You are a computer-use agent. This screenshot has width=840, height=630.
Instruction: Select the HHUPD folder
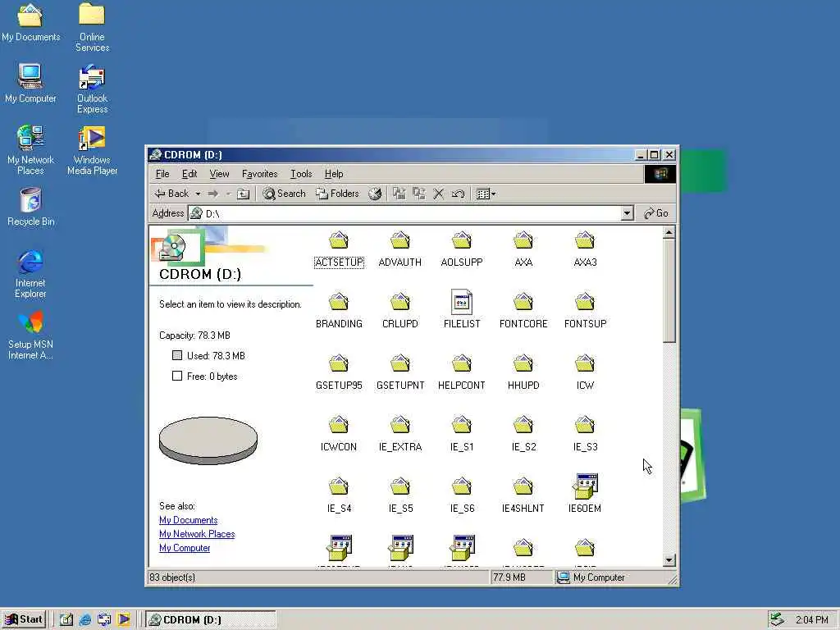(x=523, y=373)
